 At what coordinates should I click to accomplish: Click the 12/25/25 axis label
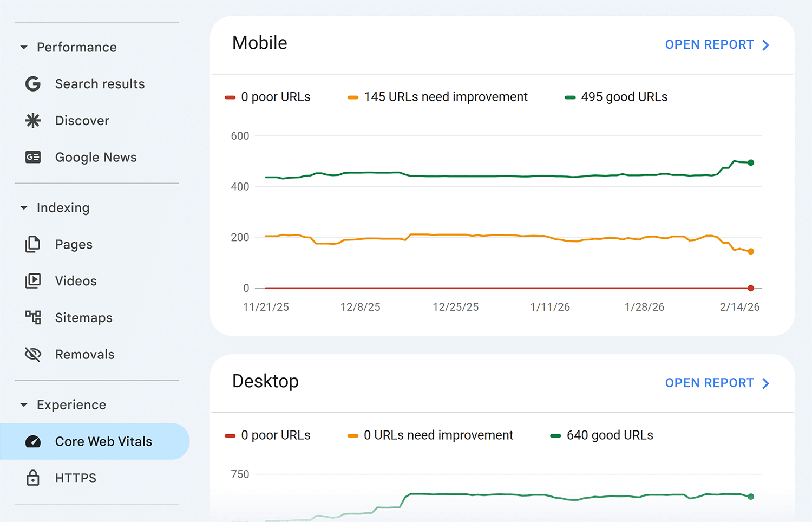[x=456, y=307]
